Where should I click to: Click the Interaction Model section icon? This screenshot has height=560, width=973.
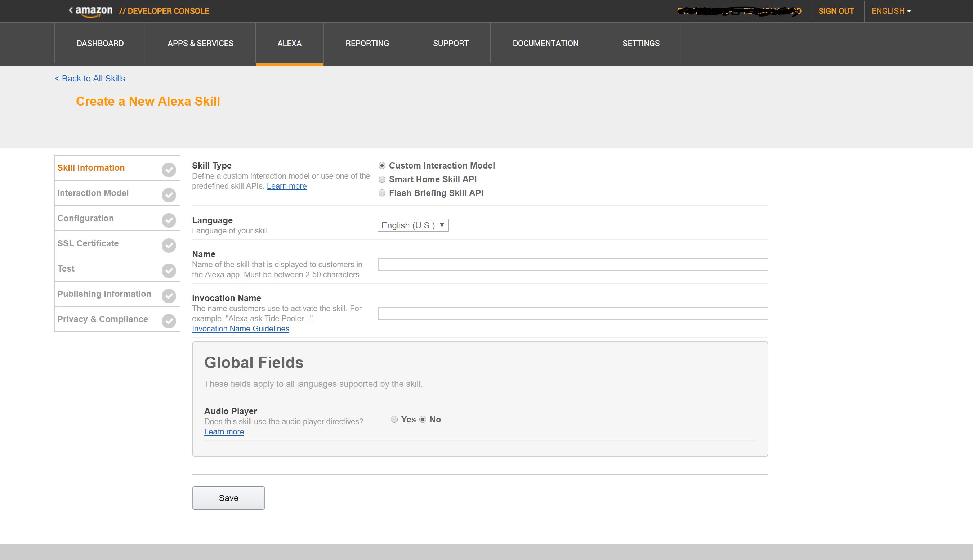(168, 195)
